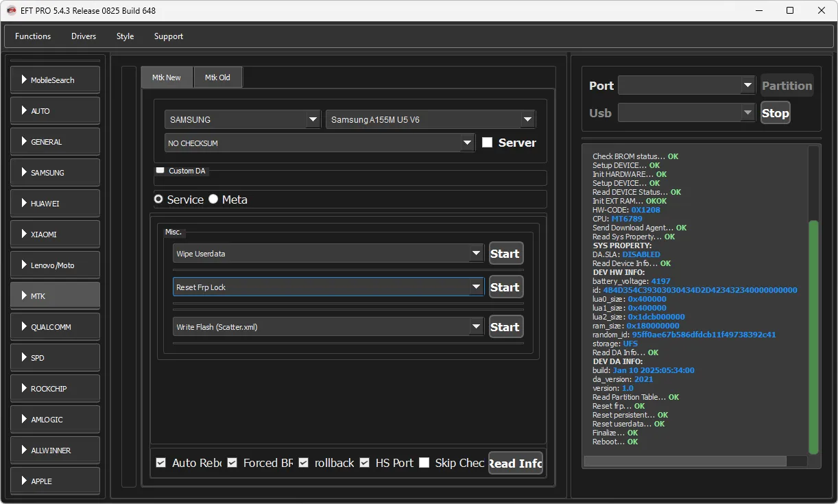Click the arrow icon beside QUALCOMM

coord(24,327)
